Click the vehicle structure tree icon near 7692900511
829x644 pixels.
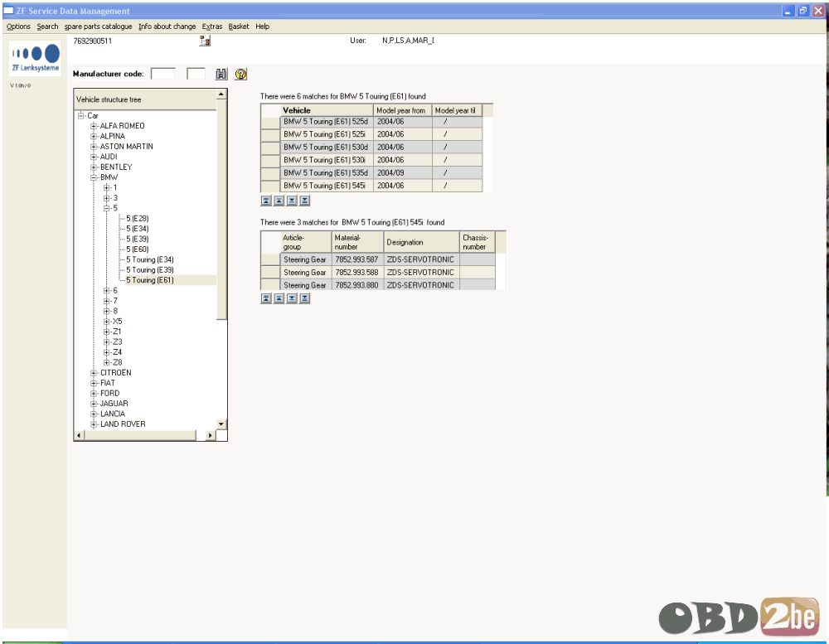205,41
